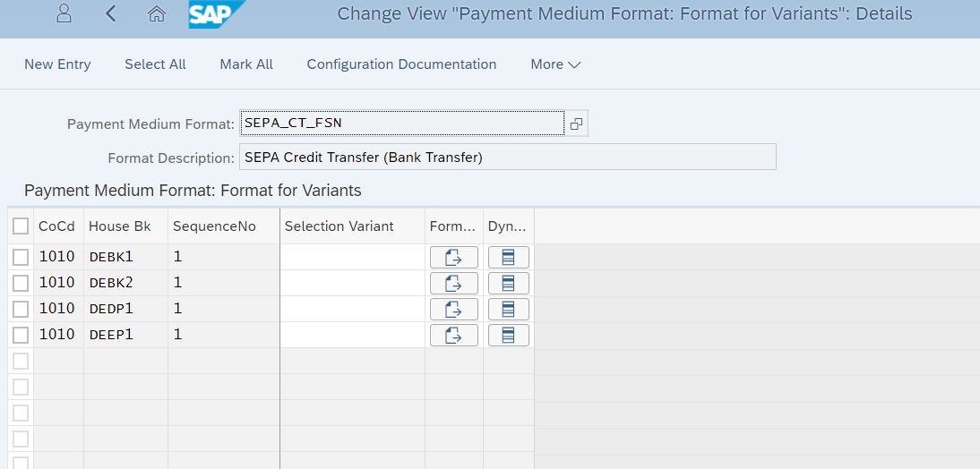The image size is (980, 469).
Task: Open dynamic selections icon for DEDP1 row
Action: click(x=508, y=309)
